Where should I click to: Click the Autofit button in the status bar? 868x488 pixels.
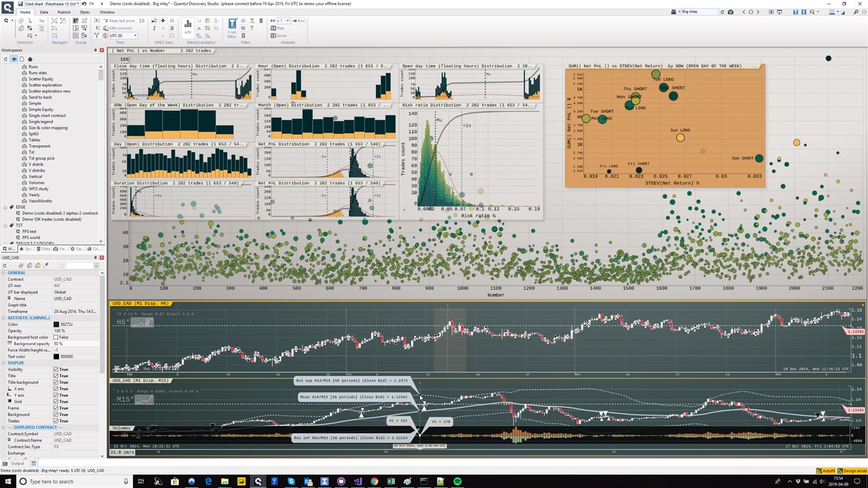[x=827, y=471]
